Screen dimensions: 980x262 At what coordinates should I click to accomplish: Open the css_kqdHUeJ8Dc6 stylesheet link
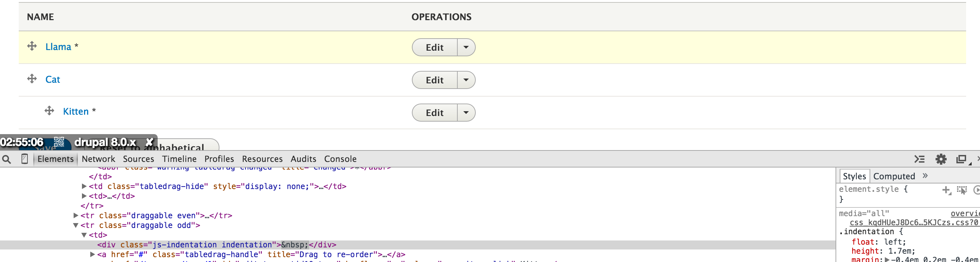pyautogui.click(x=914, y=223)
